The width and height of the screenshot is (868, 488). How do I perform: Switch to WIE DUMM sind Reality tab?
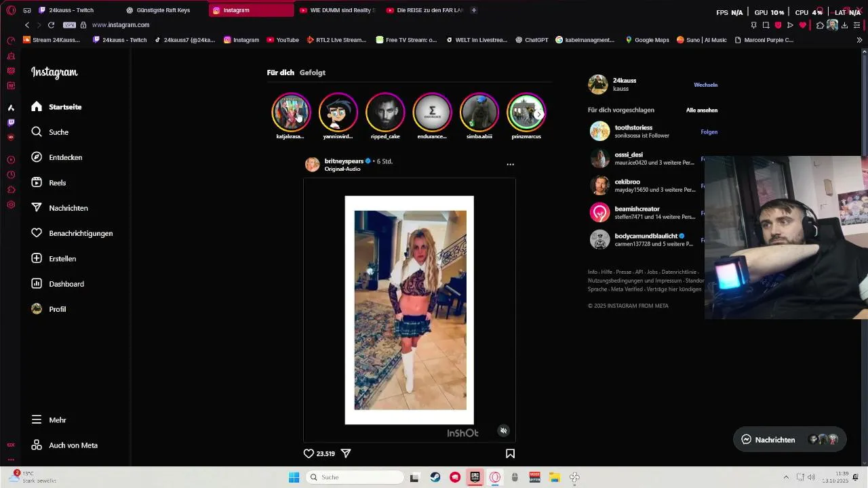point(337,10)
